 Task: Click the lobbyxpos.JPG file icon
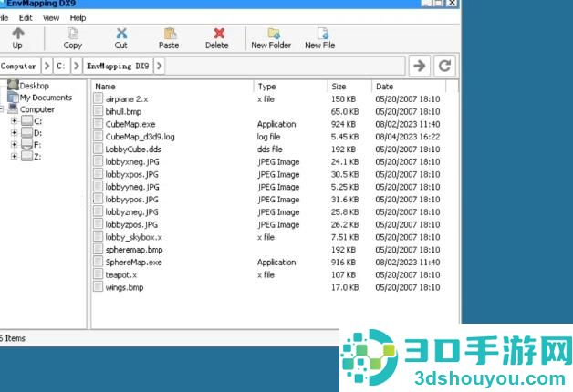click(x=98, y=173)
